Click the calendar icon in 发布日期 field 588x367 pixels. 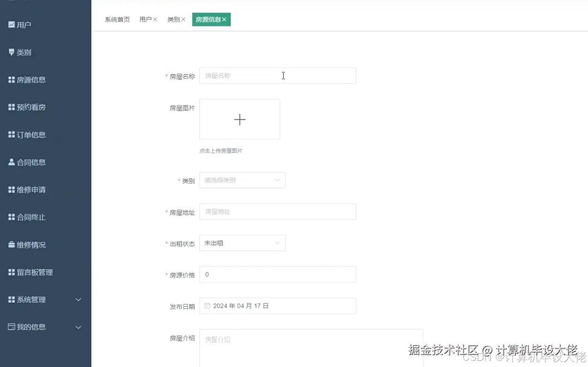(207, 306)
